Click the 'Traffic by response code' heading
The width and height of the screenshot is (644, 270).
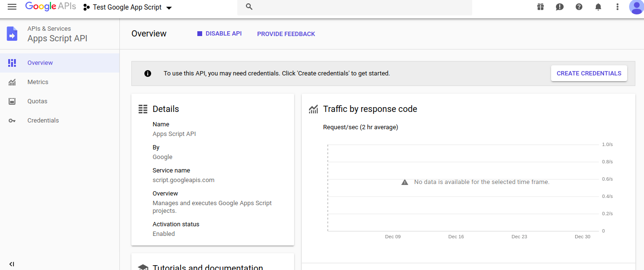pos(370,109)
